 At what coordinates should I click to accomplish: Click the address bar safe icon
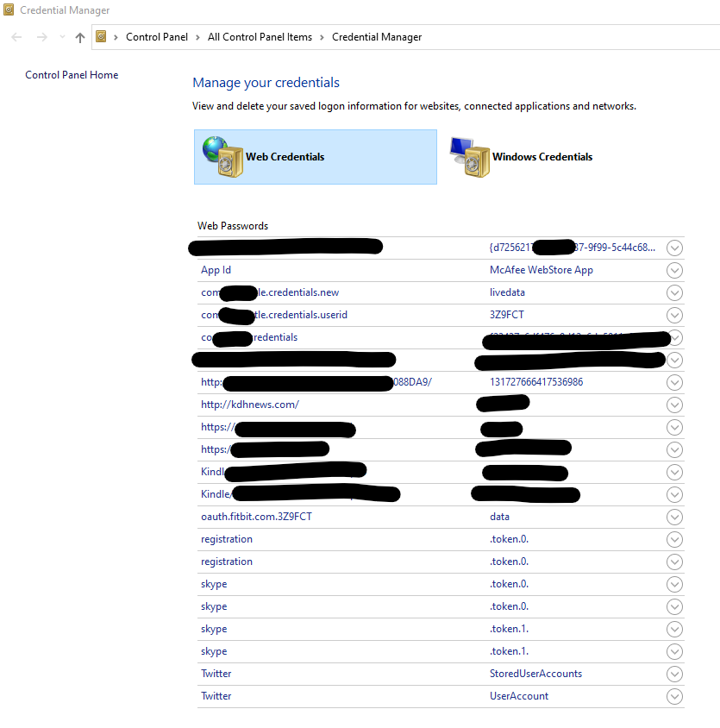(101, 37)
